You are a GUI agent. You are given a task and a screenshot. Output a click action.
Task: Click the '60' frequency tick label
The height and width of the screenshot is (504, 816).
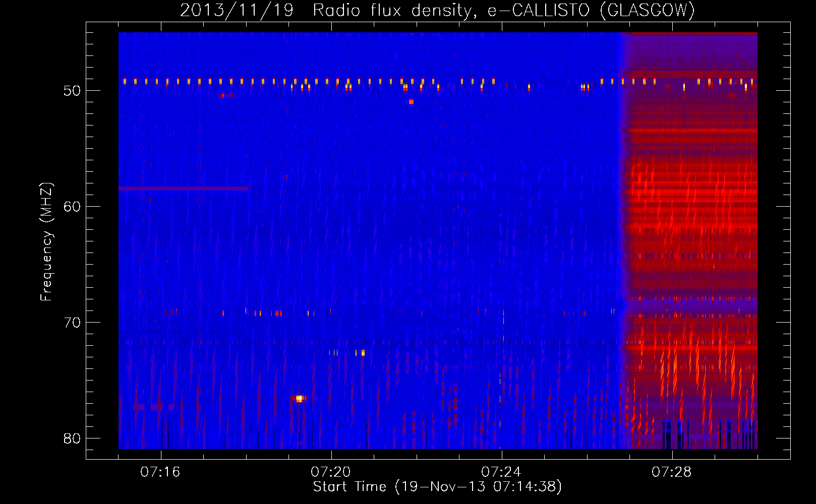pos(72,207)
